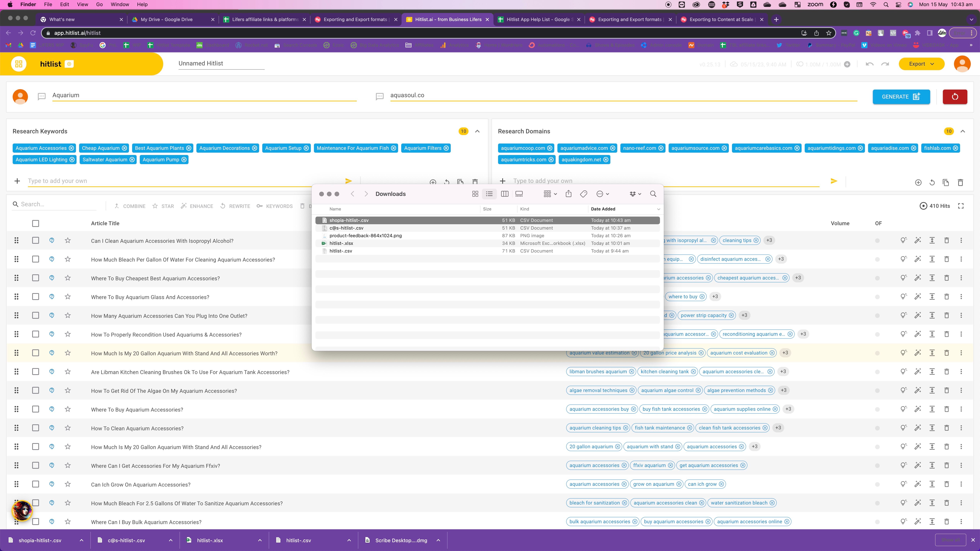
Task: Refresh research domains icon
Action: coord(932,183)
